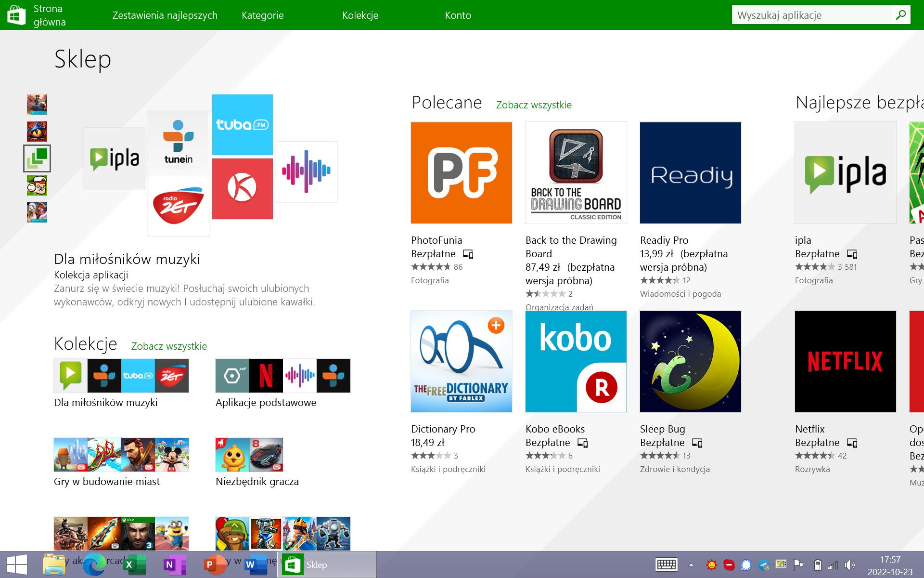
Task: Open the touch keyboard from the taskbar
Action: click(x=666, y=564)
